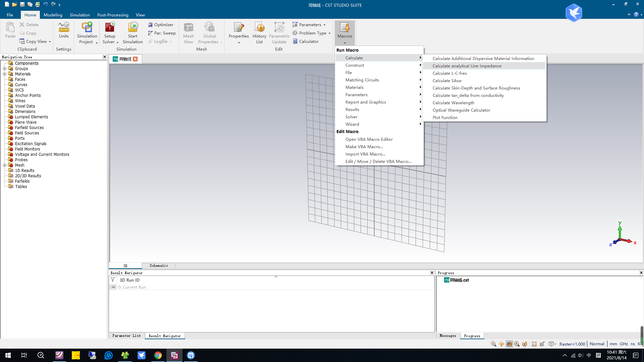This screenshot has width=644, height=362.
Task: Expand the Materials tree node
Action: (4, 74)
